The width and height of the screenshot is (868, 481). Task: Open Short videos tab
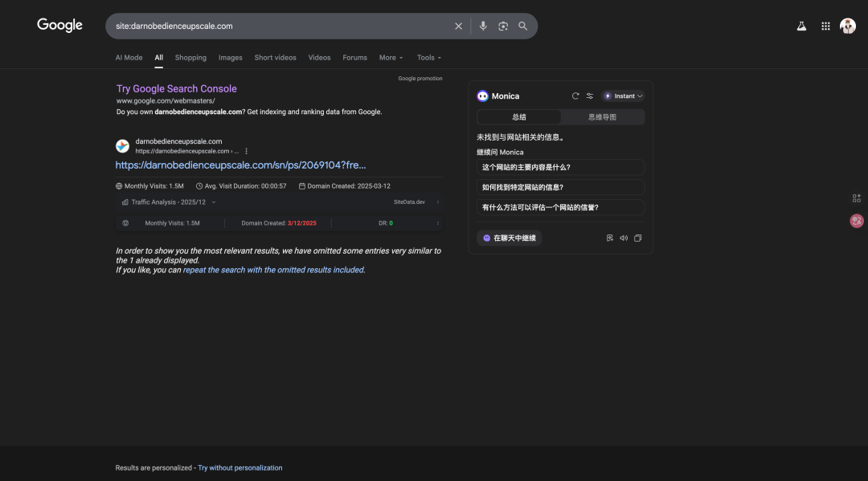click(275, 58)
